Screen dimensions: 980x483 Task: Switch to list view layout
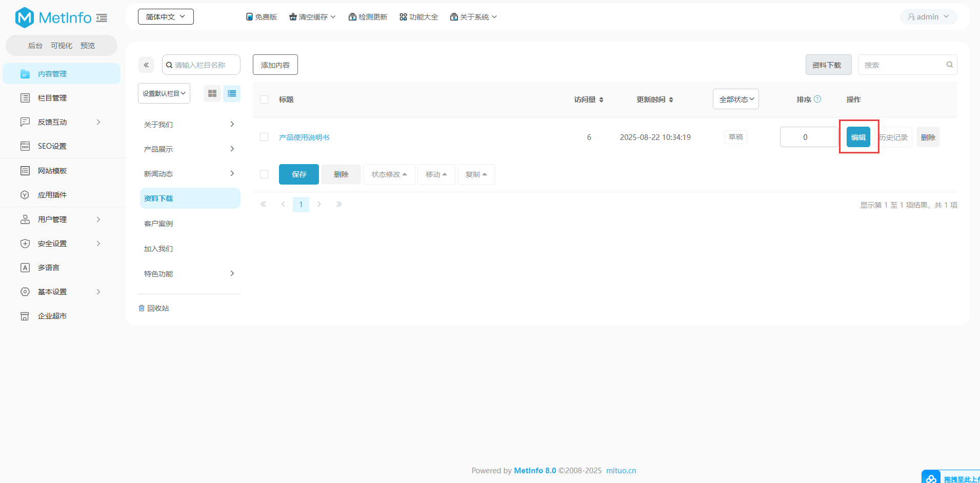pyautogui.click(x=232, y=93)
